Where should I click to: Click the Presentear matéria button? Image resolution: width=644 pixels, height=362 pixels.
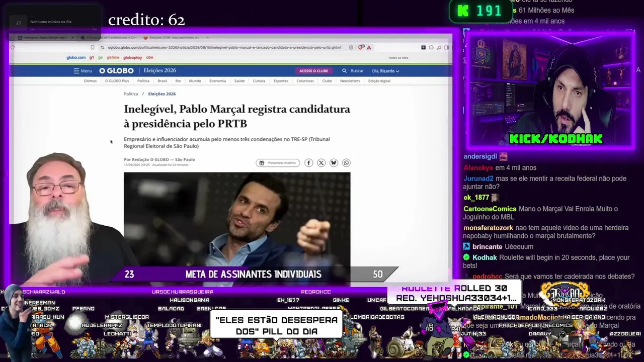[278, 163]
